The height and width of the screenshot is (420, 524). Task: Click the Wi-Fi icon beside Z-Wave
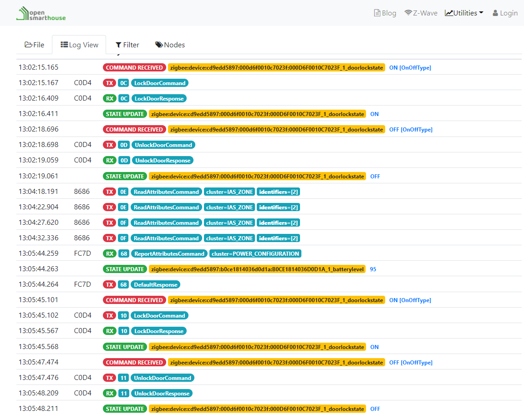[x=408, y=13]
